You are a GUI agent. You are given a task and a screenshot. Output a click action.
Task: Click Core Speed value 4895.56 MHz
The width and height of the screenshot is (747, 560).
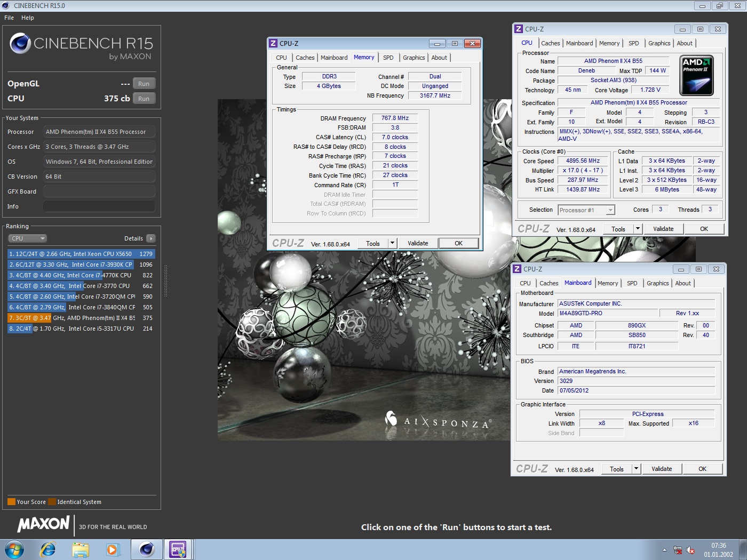[x=583, y=161]
